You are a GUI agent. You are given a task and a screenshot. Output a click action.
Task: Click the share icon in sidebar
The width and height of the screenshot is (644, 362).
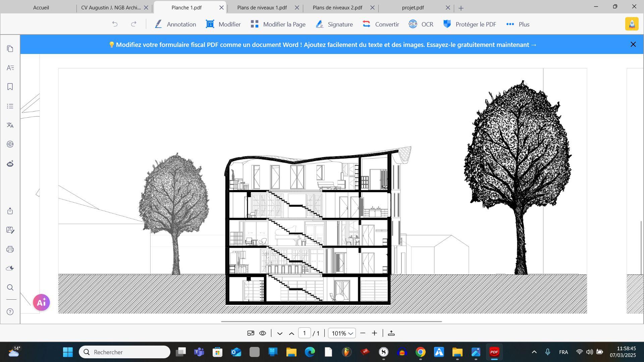coord(10,211)
